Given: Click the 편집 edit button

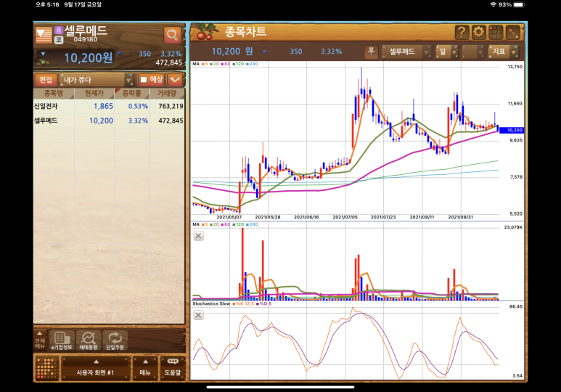Looking at the screenshot, I should click(46, 79).
